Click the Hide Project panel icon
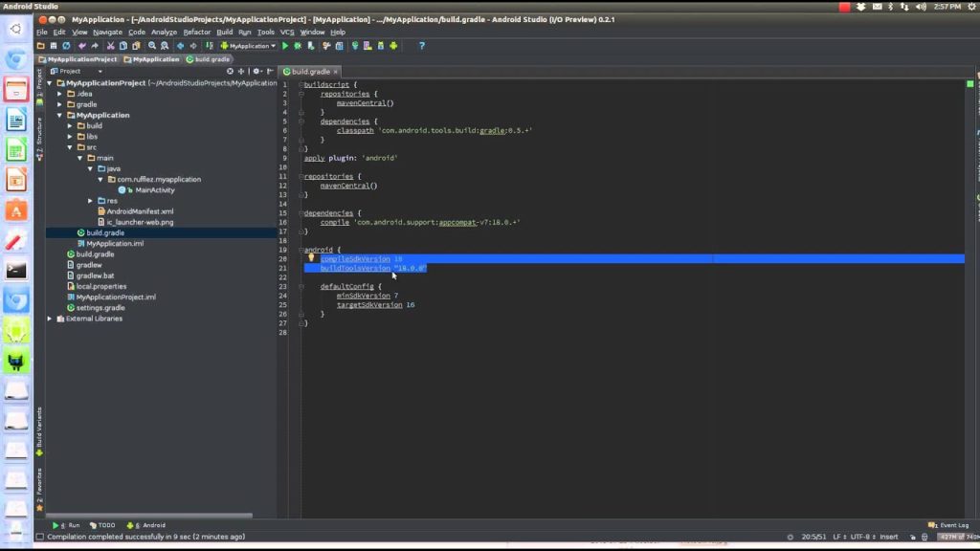Image resolution: width=980 pixels, height=551 pixels. [270, 71]
